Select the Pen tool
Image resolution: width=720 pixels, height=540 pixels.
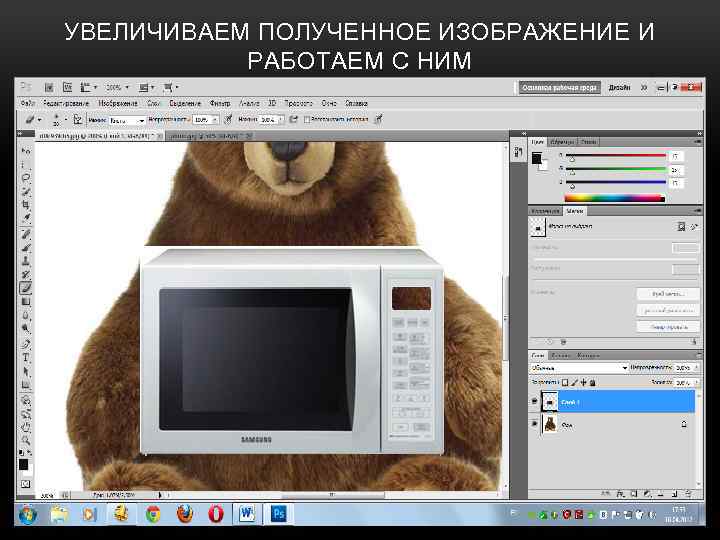26,344
